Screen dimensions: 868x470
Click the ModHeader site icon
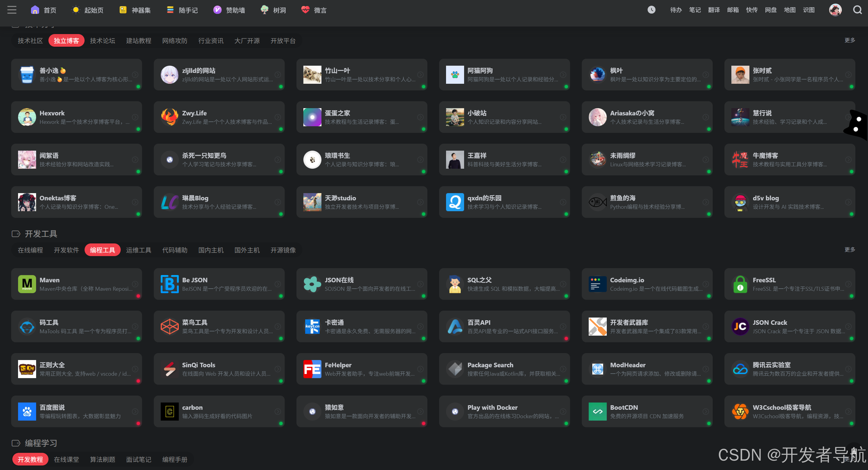pyautogui.click(x=597, y=369)
